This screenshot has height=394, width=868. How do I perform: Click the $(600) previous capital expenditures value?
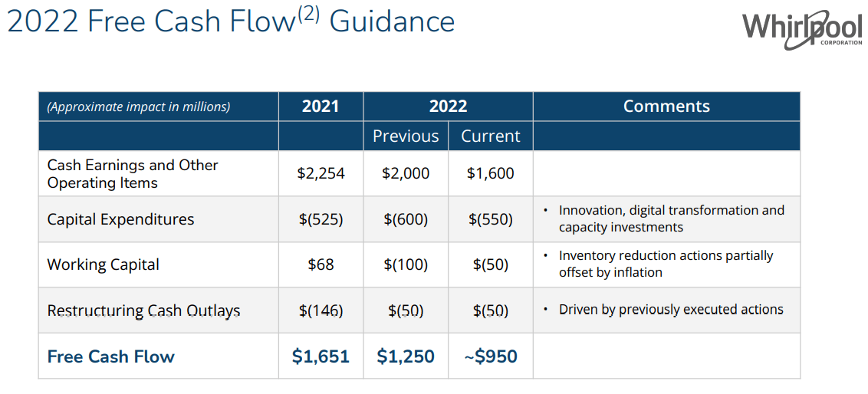coord(406,219)
